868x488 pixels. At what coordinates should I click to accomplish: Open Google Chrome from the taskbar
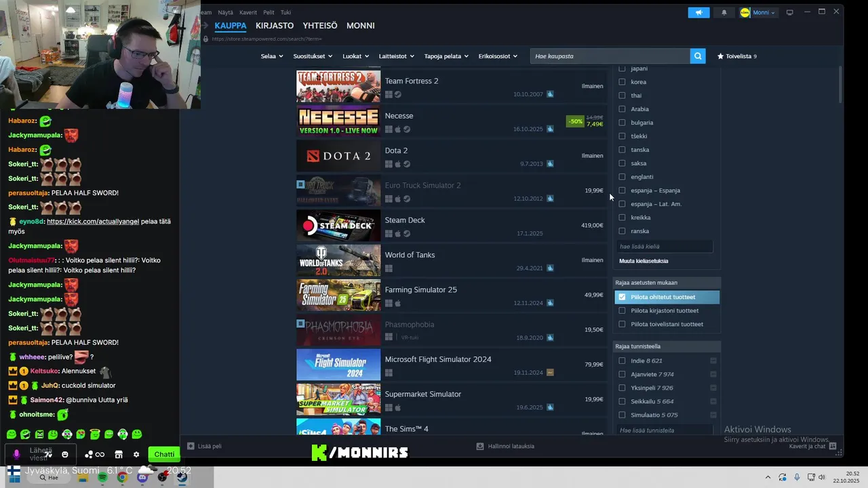click(x=122, y=477)
